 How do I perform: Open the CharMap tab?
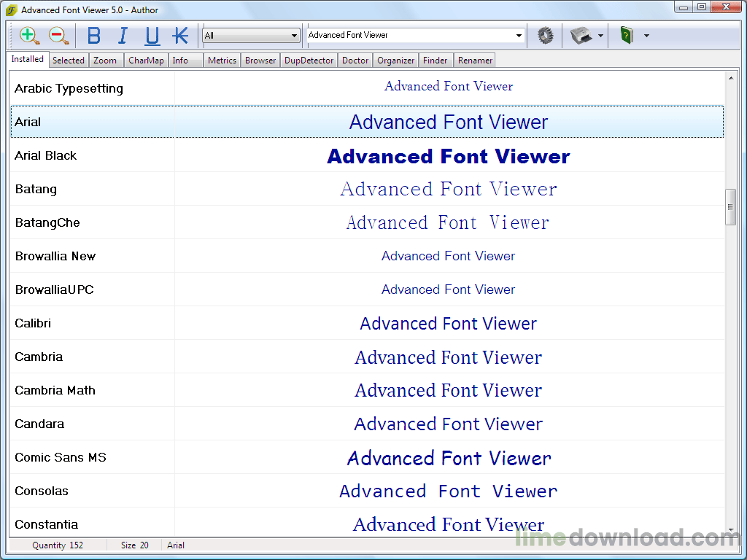coord(146,61)
